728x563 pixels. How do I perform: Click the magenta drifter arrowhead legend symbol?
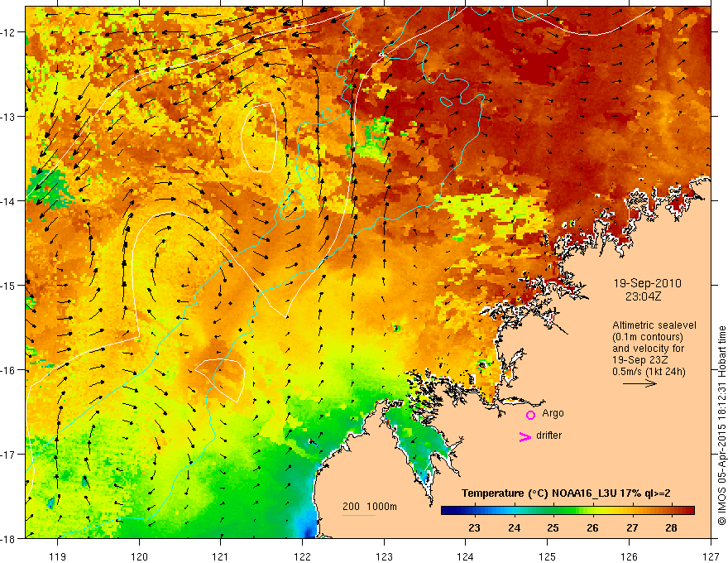pyautogui.click(x=525, y=437)
